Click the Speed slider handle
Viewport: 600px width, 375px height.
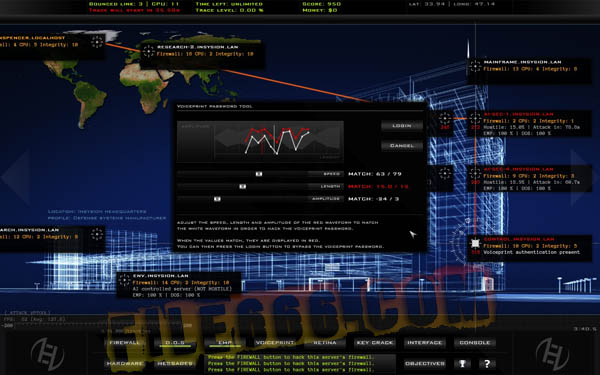coord(259,174)
